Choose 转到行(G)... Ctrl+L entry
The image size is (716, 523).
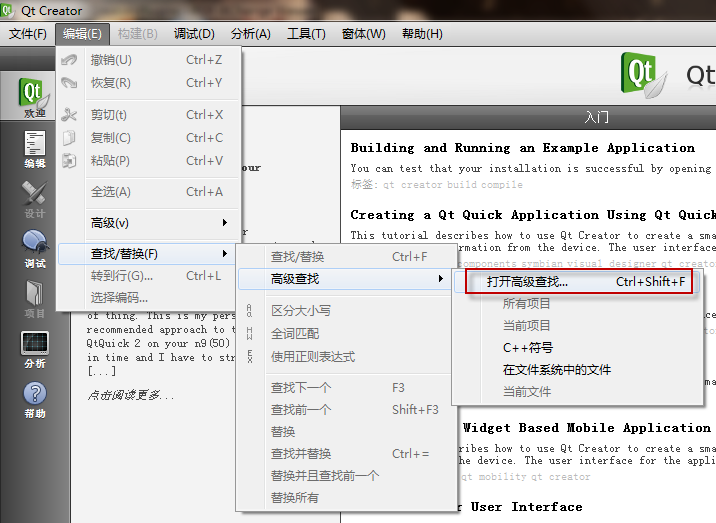[x=148, y=276]
